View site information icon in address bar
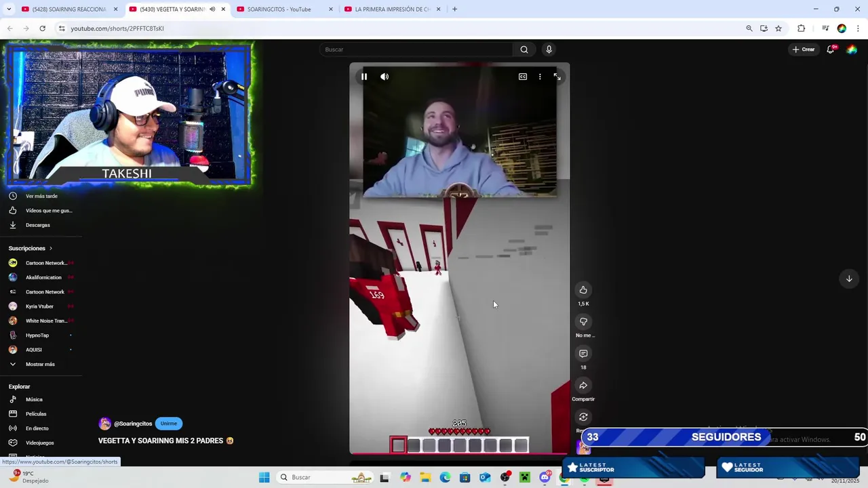Image resolution: width=868 pixels, height=488 pixels. tap(62, 28)
